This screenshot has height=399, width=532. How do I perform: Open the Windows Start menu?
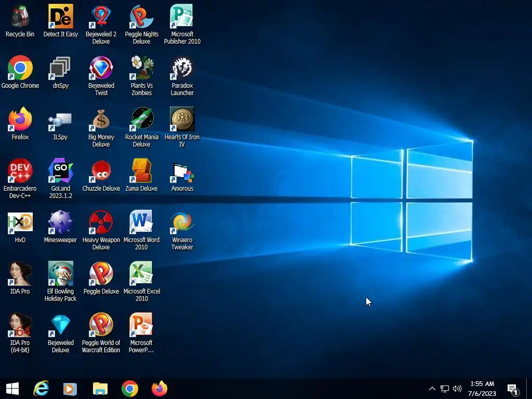tap(12, 389)
